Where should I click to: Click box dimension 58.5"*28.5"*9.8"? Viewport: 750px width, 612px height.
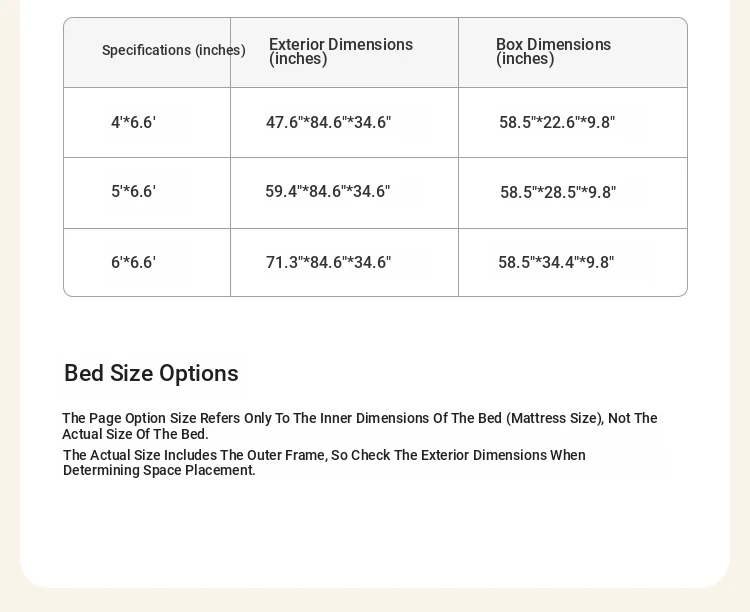[x=558, y=192]
